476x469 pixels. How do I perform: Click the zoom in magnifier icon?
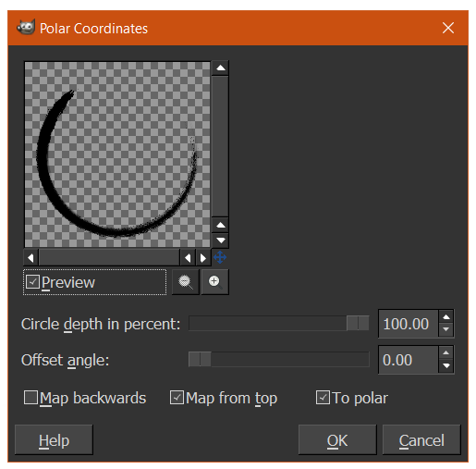(214, 282)
